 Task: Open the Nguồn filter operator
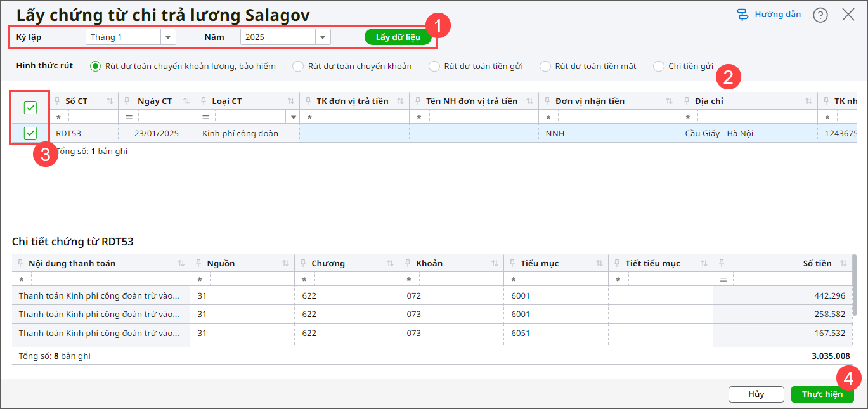[x=200, y=280]
